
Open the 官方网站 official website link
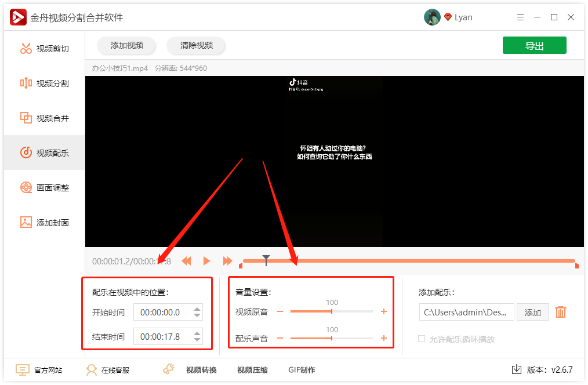(48, 371)
